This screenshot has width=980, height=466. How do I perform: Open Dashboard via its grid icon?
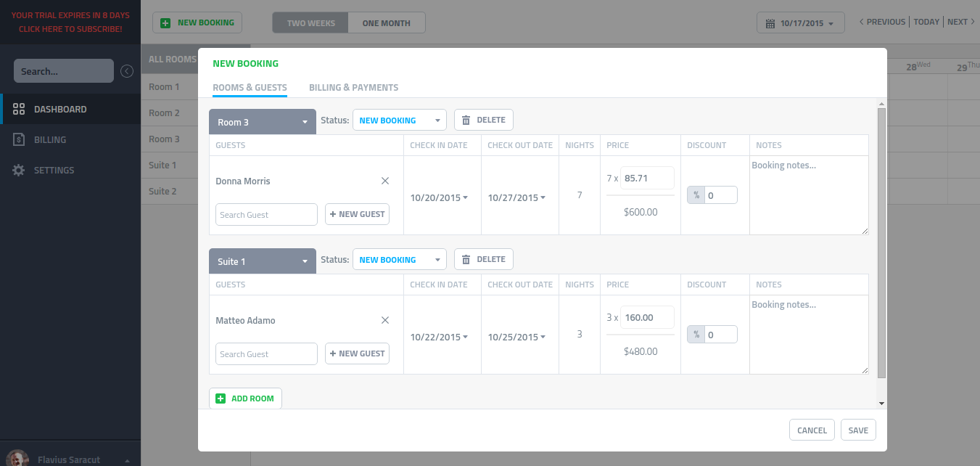coord(20,110)
